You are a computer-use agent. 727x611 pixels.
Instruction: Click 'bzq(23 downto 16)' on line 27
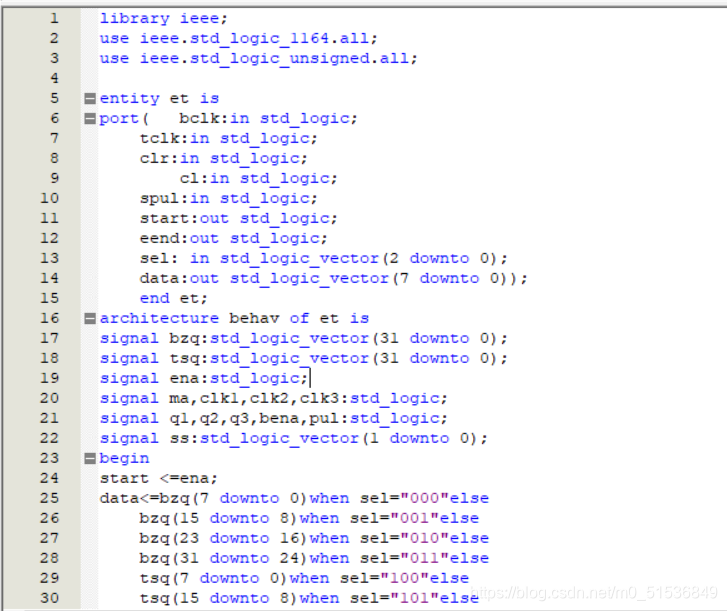coord(224,538)
